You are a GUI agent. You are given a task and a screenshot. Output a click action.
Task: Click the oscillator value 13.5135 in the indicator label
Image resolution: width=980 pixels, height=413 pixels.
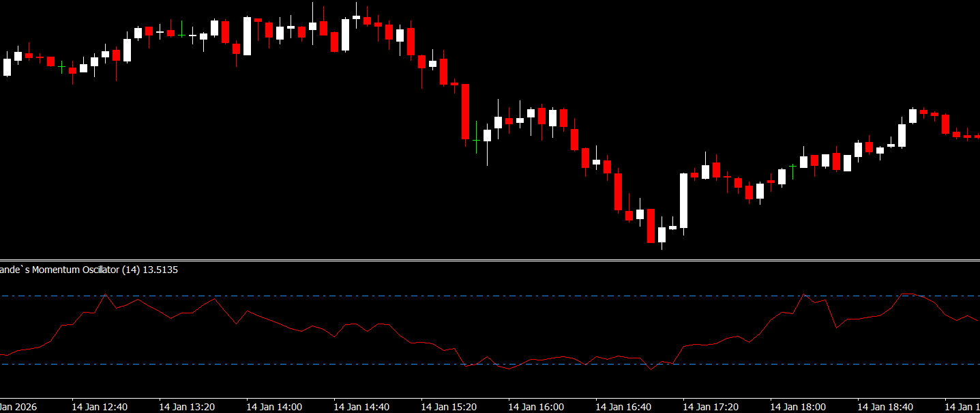(x=160, y=270)
